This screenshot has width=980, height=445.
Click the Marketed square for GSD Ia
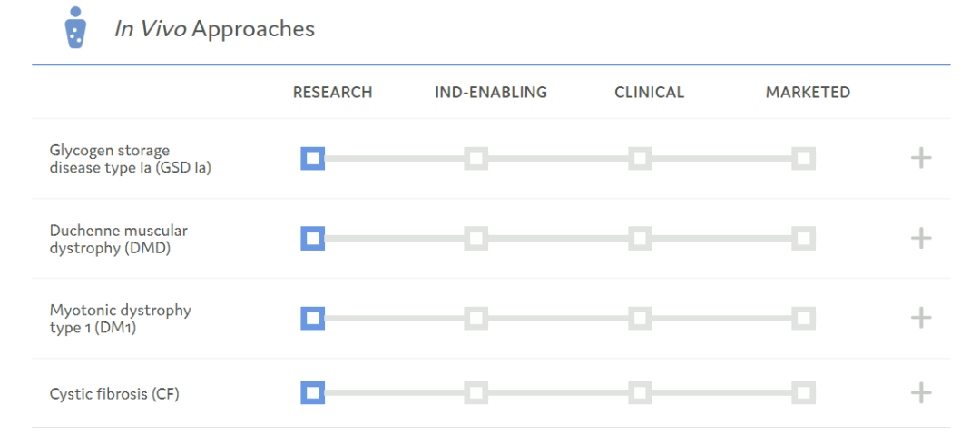coord(803,158)
